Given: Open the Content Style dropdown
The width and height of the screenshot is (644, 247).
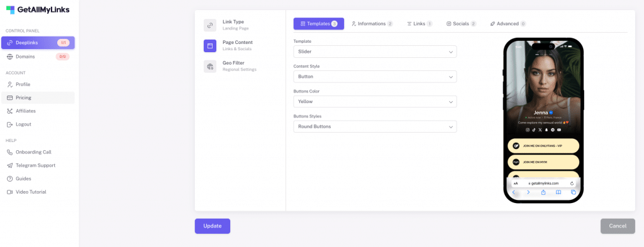Looking at the screenshot, I should pos(375,77).
